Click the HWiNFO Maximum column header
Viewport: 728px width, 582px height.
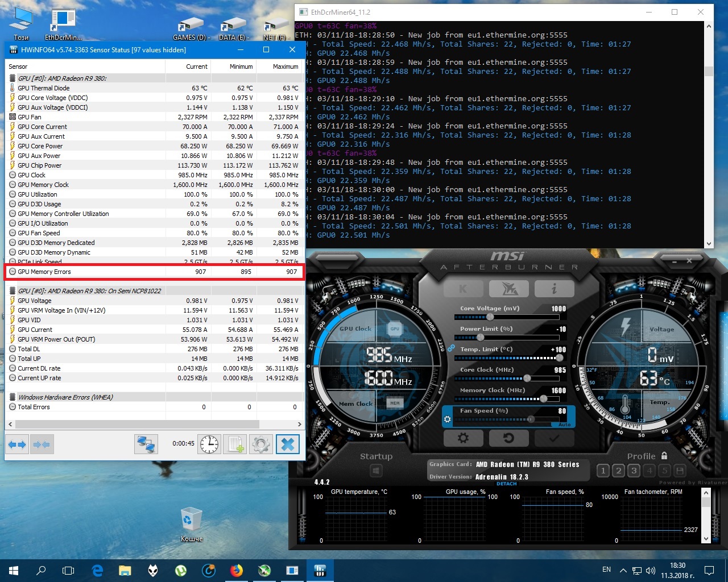[x=279, y=66]
